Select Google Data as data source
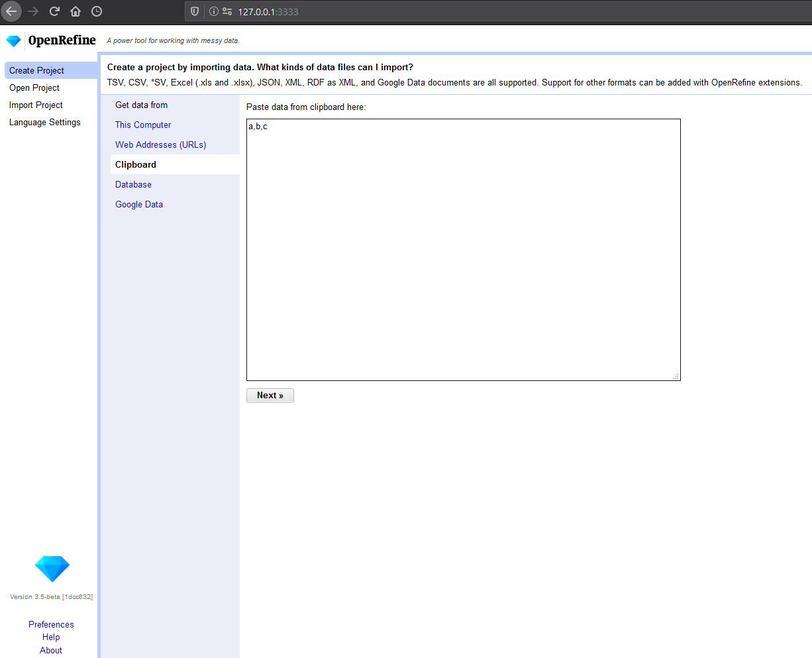 139,204
